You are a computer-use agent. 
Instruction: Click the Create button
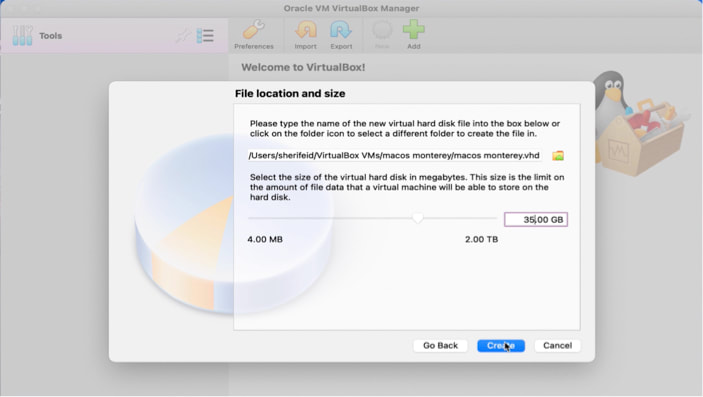(501, 345)
